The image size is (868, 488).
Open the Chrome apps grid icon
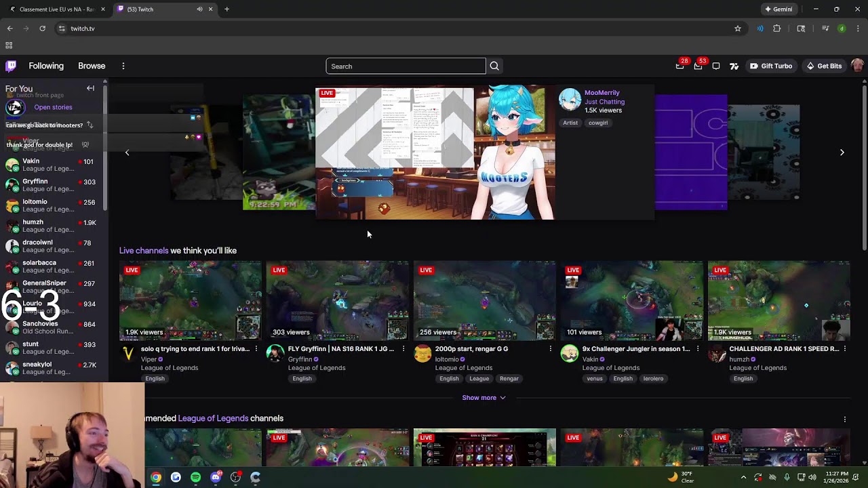9,45
